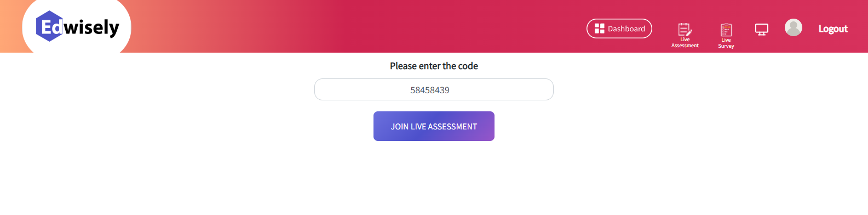The height and width of the screenshot is (215, 868).
Task: Go to the Dashboard
Action: [619, 29]
